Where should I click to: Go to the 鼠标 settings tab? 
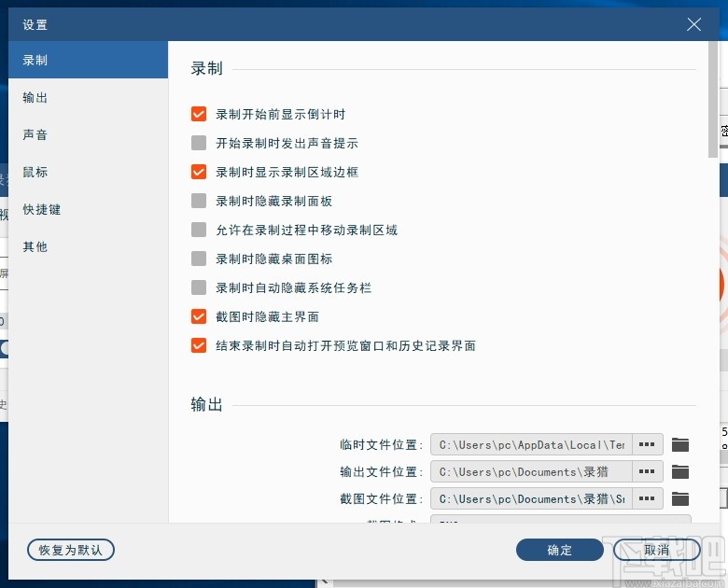point(89,172)
